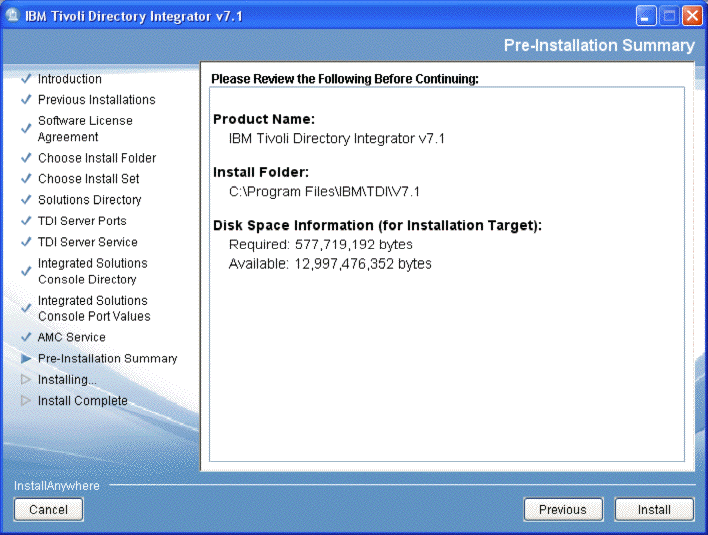Select the Introduction step label
708x535 pixels.
[70, 79]
